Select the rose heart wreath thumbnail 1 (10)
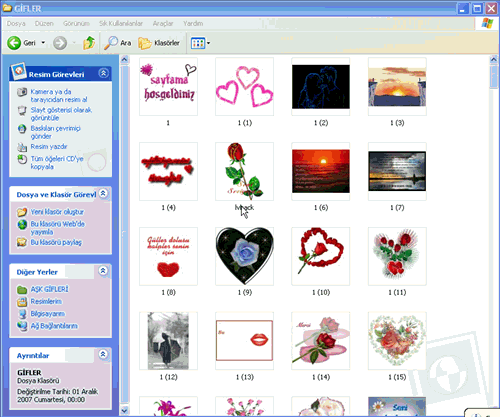Viewport: 500px width, 417px height. pos(321,256)
